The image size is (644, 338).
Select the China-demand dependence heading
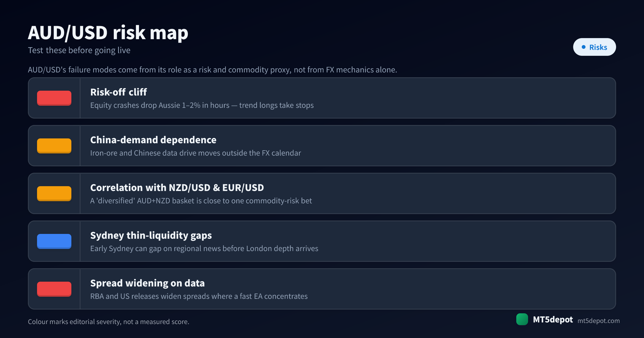153,140
